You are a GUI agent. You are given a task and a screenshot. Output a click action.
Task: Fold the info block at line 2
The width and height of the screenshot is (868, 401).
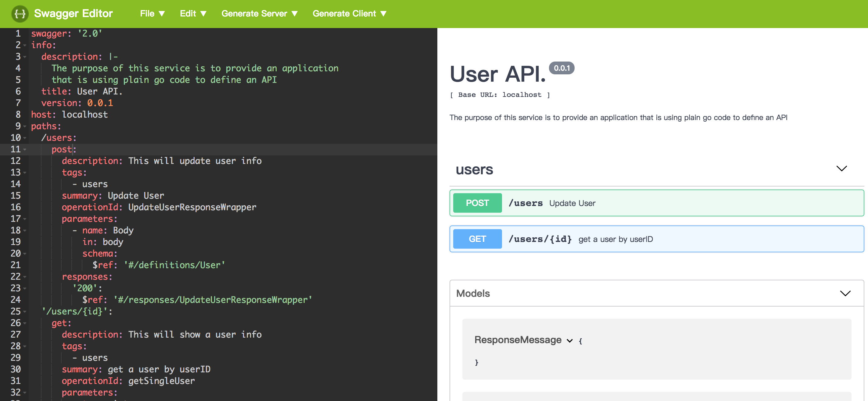click(25, 45)
